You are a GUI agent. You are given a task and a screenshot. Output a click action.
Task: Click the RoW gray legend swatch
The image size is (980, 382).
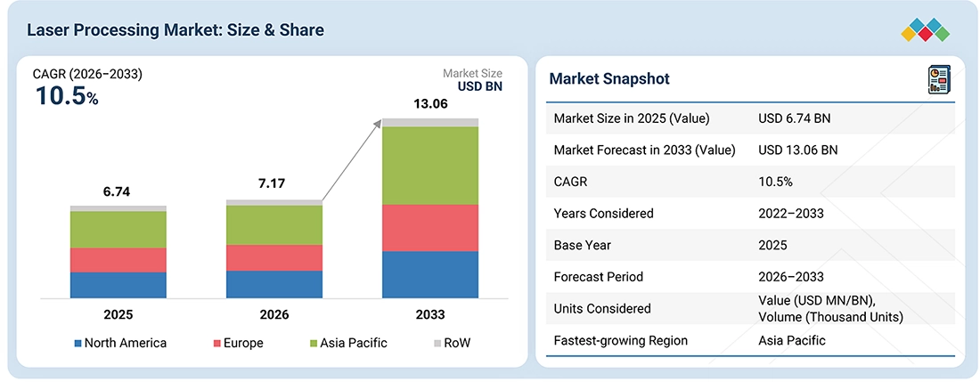[x=437, y=344]
